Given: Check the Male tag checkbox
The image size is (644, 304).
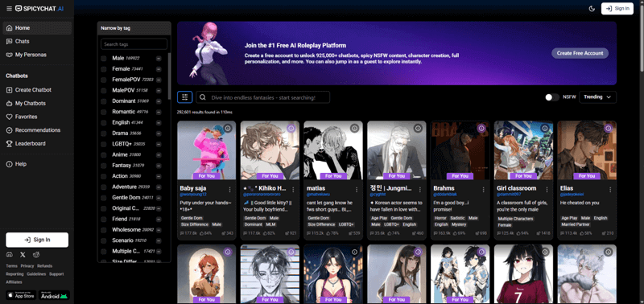Looking at the screenshot, I should pos(104,58).
